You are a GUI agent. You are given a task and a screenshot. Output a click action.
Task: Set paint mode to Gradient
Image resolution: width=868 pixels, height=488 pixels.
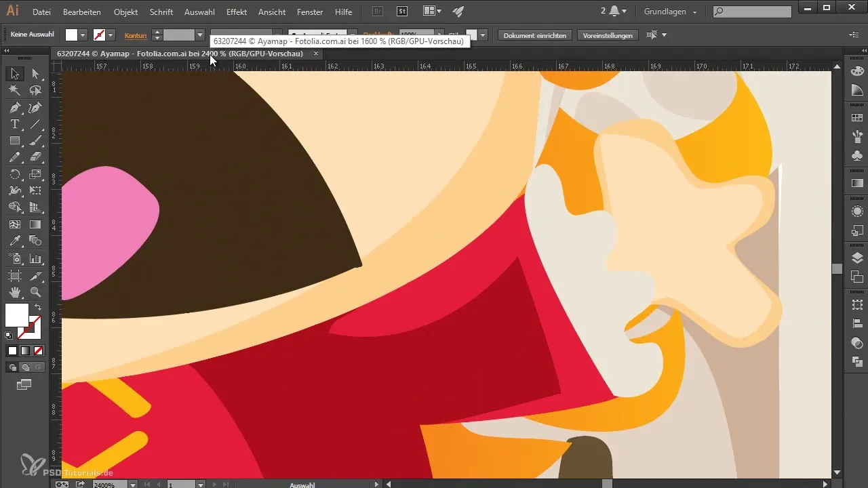[x=25, y=350]
